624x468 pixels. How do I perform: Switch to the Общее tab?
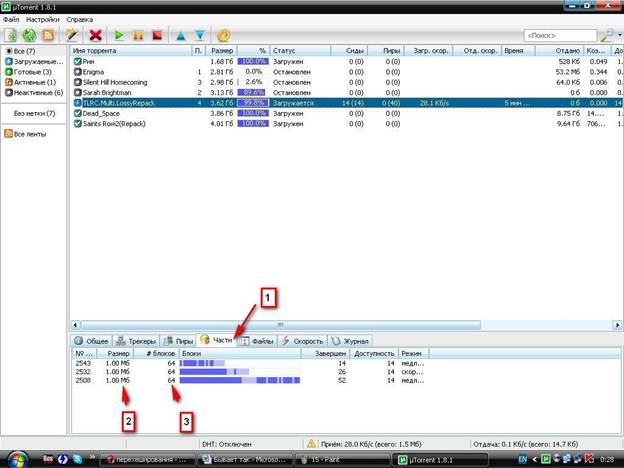pos(92,341)
